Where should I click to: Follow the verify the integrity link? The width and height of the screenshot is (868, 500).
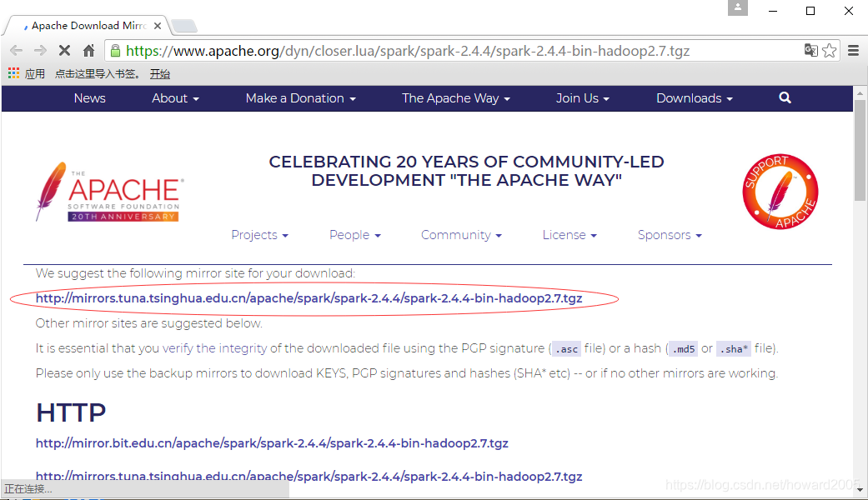[x=215, y=348]
